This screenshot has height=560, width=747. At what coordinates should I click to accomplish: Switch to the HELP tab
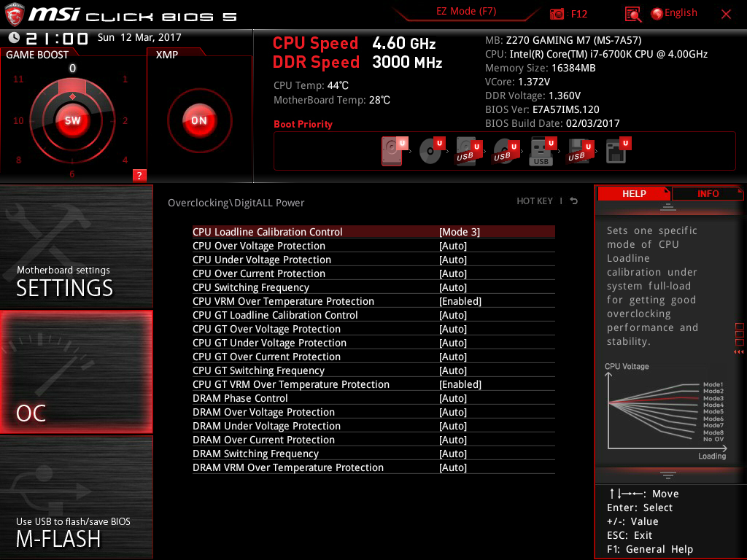point(634,193)
